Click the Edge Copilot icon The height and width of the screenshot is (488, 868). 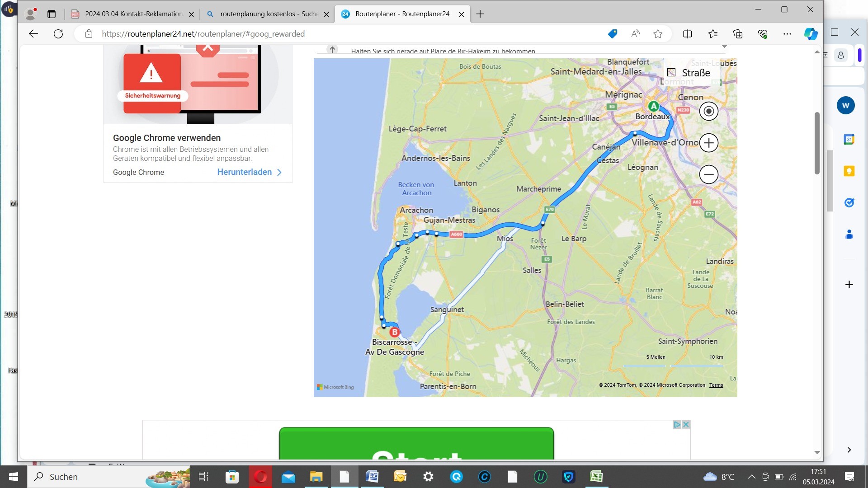[x=811, y=34]
